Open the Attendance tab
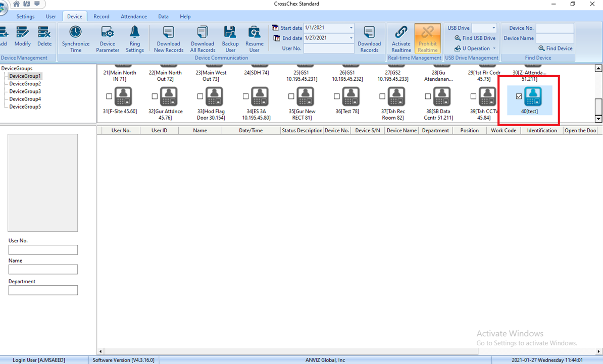The height and width of the screenshot is (364, 603). pos(133,17)
